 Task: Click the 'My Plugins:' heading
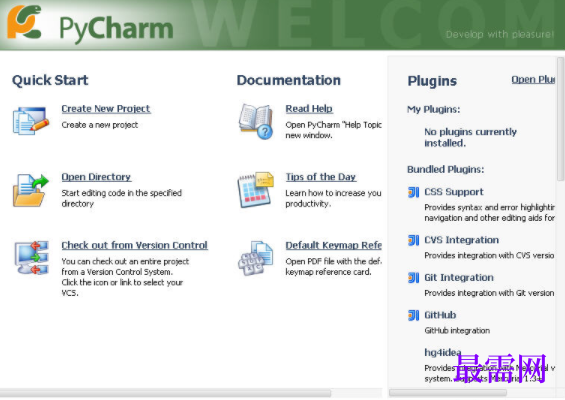(433, 109)
